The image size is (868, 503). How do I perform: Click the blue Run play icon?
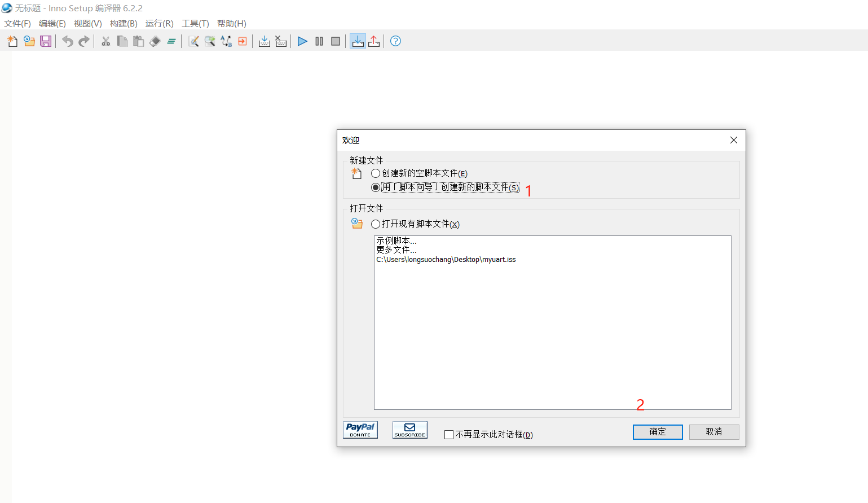click(302, 41)
